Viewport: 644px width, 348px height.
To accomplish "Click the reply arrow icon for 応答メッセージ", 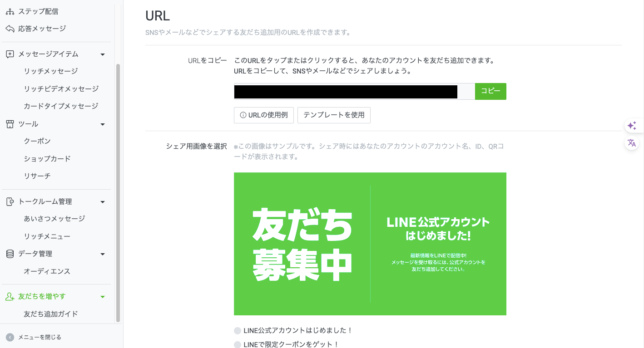I will pyautogui.click(x=10, y=29).
